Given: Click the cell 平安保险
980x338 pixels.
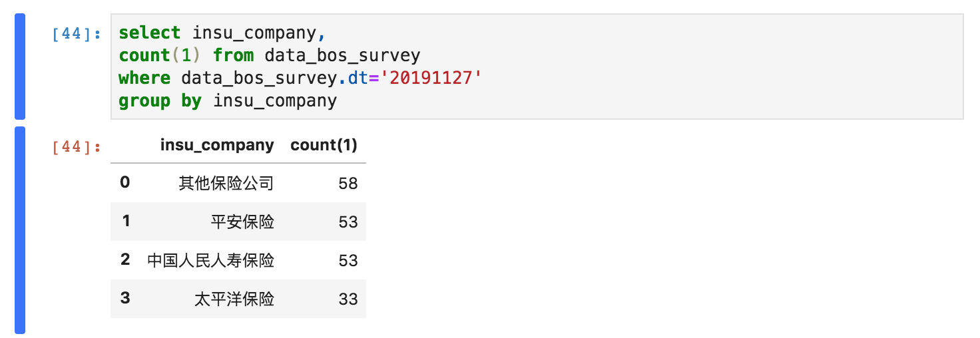Looking at the screenshot, I should [x=242, y=222].
